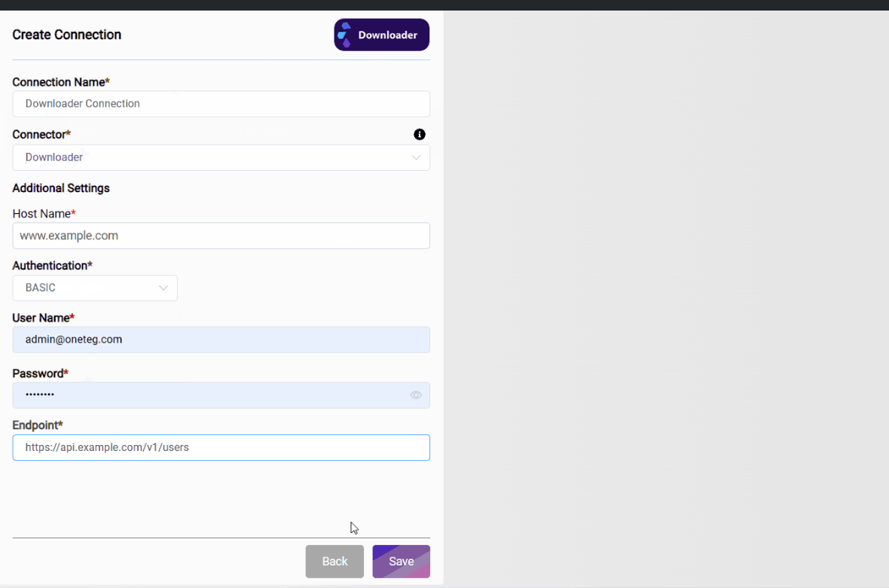Viewport: 889px width, 588px height.
Task: Click the Create Connection heading
Action: tap(67, 35)
